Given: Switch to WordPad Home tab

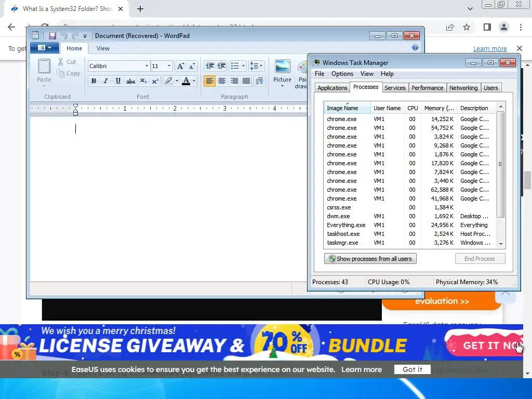Looking at the screenshot, I should [x=74, y=48].
